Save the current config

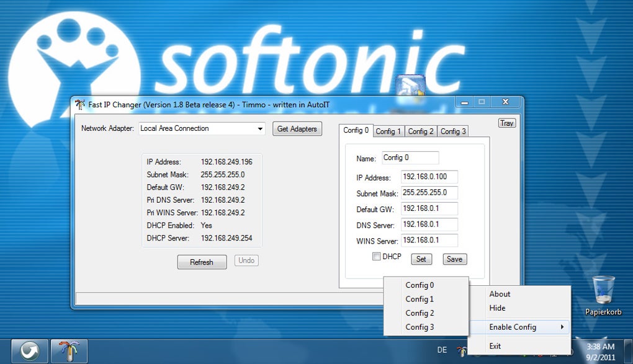tap(454, 259)
